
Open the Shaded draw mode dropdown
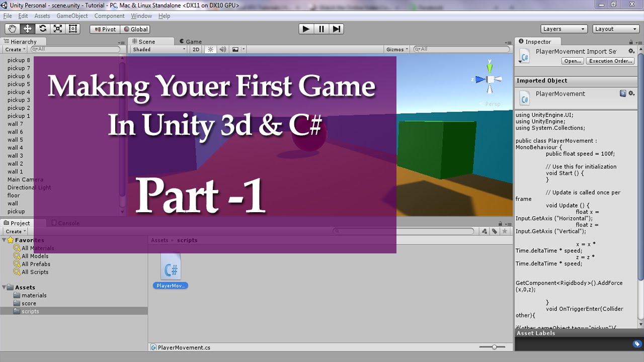(x=158, y=49)
